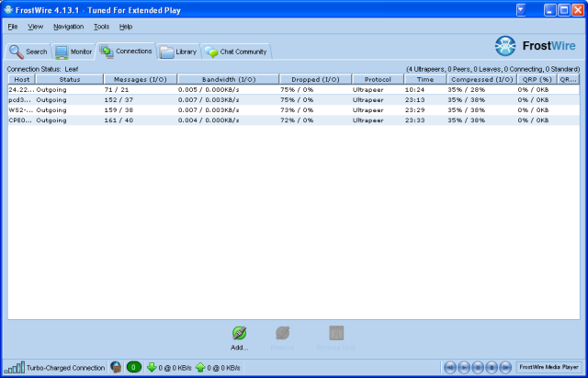
Task: Sort by Messages (I/O) column header
Action: coord(141,80)
